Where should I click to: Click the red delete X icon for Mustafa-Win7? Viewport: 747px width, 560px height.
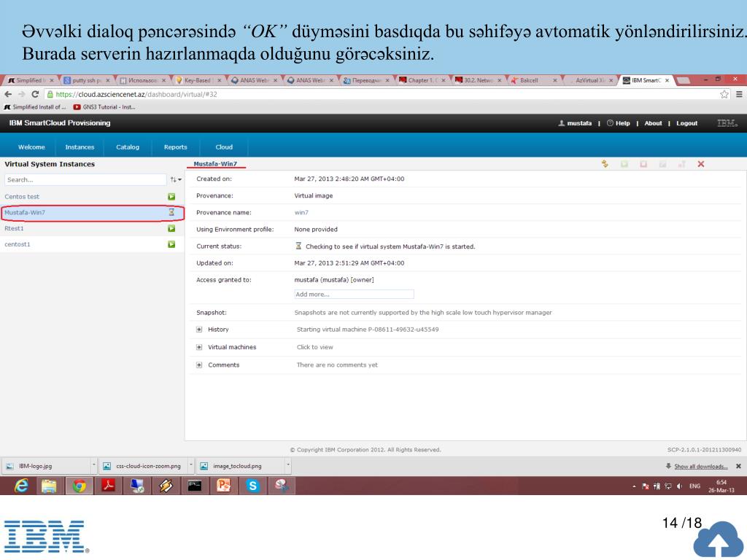pos(701,164)
